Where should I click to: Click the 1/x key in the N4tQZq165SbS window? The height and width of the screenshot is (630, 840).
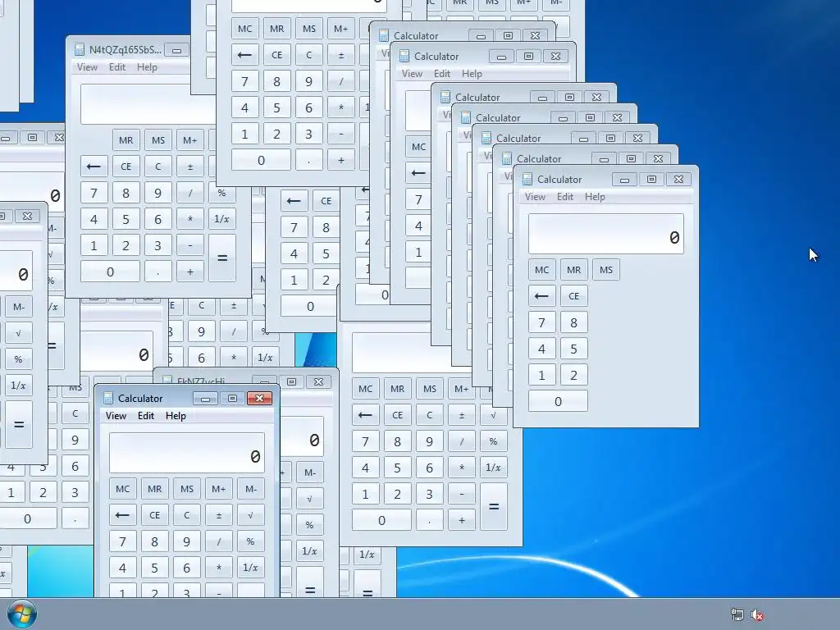(221, 219)
